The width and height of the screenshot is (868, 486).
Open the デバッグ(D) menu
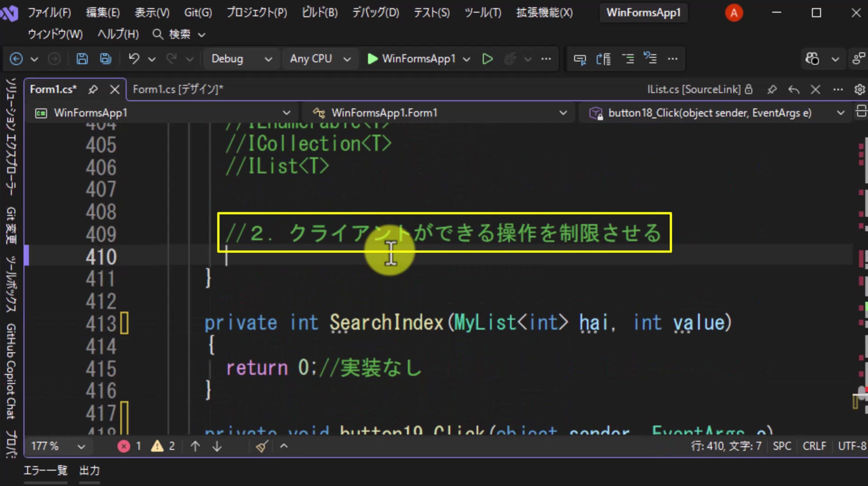[375, 12]
